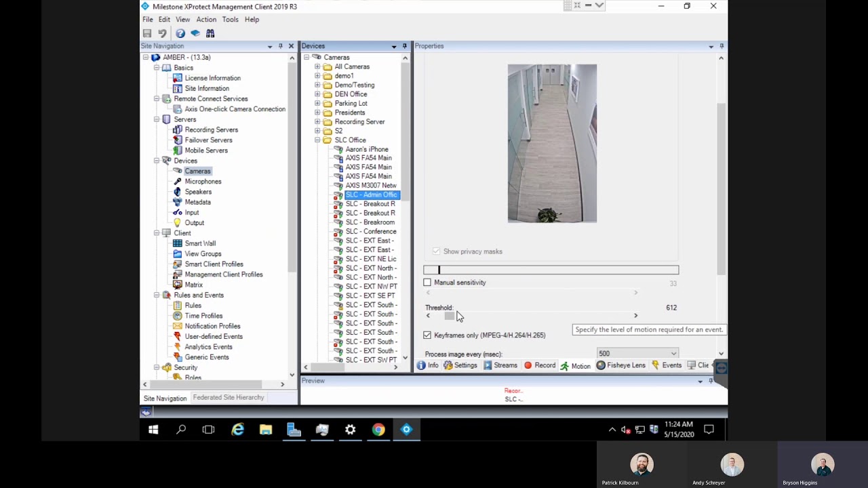Select the Output lightbulb icon
Image resolution: width=868 pixels, height=488 pixels.
[x=178, y=223]
